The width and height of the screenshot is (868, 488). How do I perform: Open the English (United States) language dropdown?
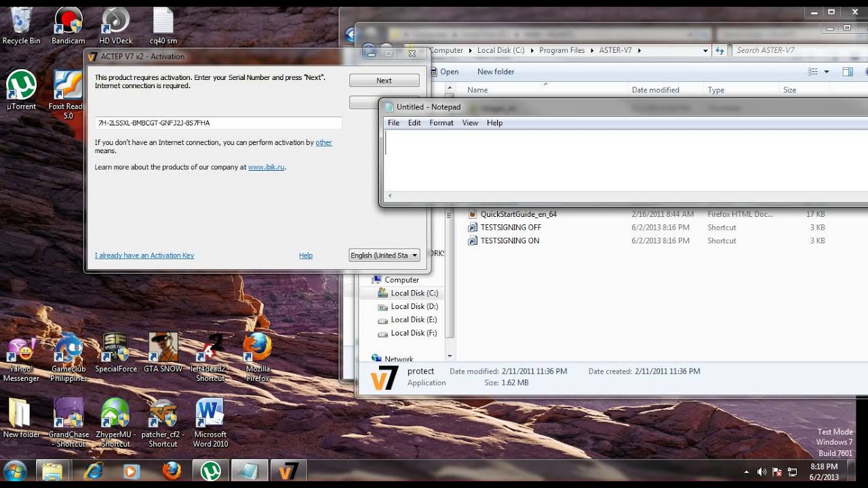point(384,256)
